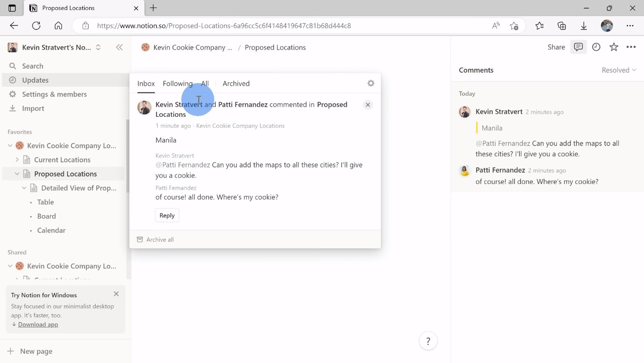This screenshot has height=363, width=644.
Task: Click Reply in the inbox notification
Action: point(167,215)
